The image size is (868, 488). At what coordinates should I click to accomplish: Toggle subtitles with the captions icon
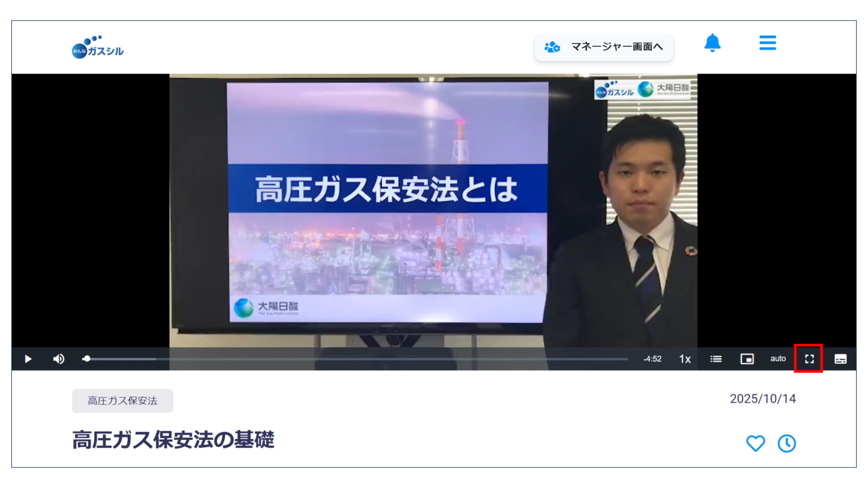pos(840,358)
